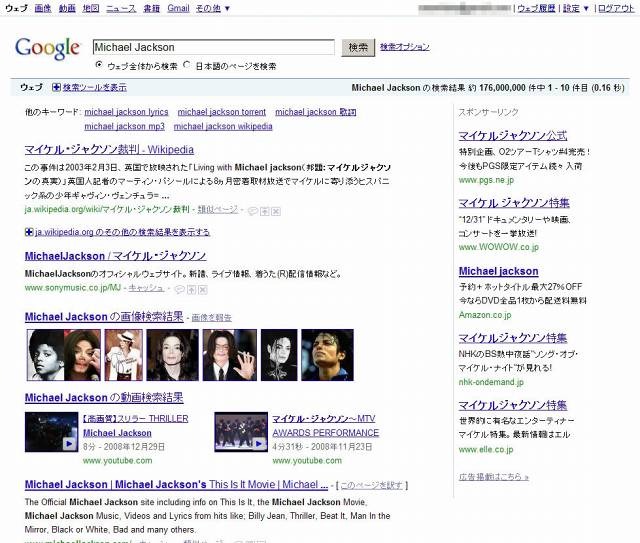Screen dimensions: 640x543
Task: Open Gmail from the top navigation
Action: pos(178,8)
